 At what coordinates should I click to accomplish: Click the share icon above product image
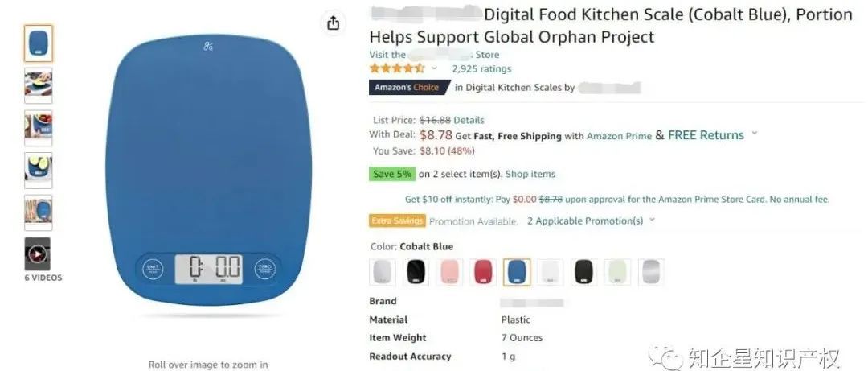[333, 23]
